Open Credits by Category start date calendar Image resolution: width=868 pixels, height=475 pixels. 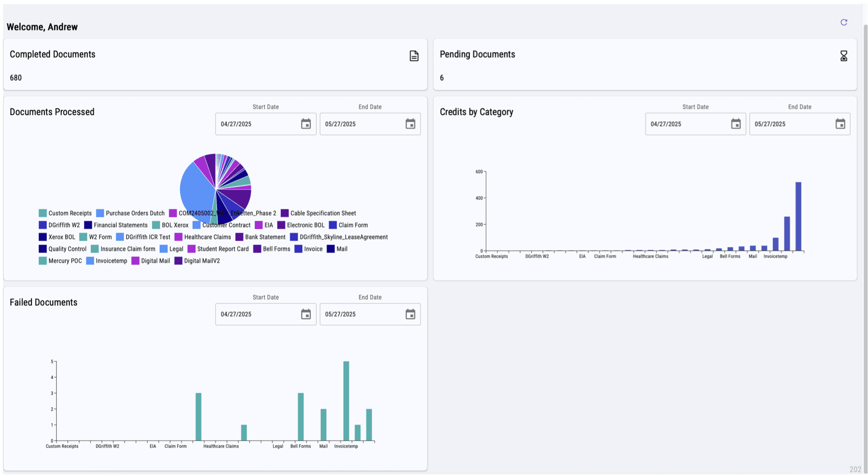(x=736, y=124)
